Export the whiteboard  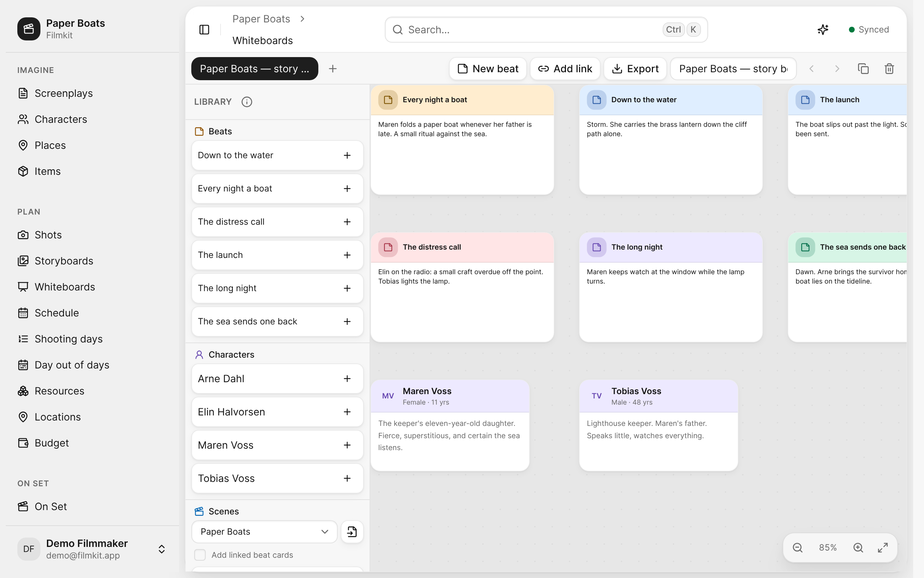[635, 68]
